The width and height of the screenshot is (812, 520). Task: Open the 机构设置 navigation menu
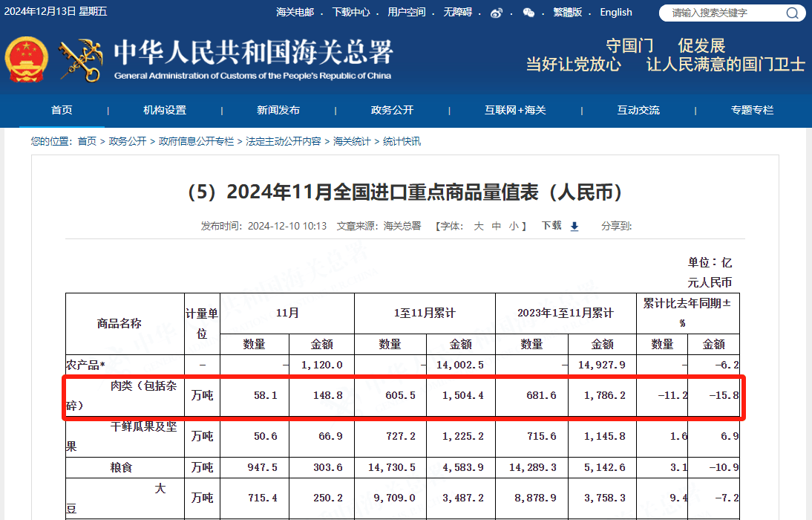165,110
